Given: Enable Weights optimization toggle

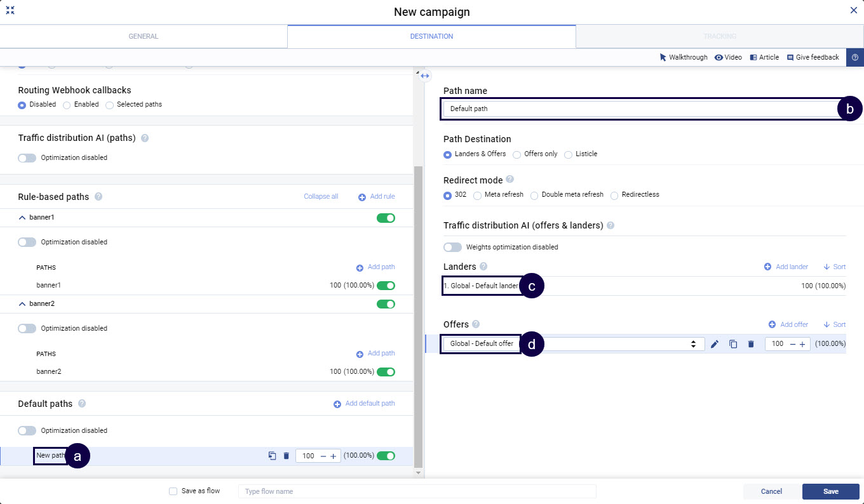Looking at the screenshot, I should [x=452, y=247].
